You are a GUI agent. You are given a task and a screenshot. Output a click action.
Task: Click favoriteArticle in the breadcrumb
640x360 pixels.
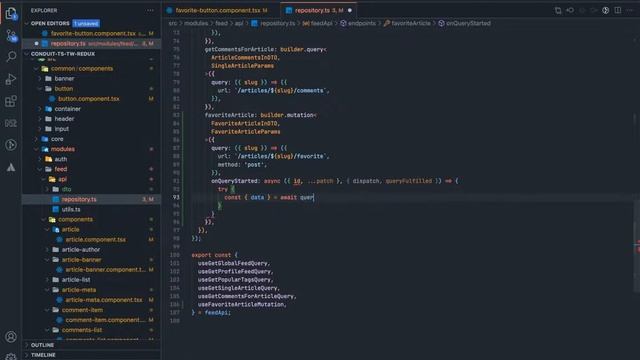411,23
